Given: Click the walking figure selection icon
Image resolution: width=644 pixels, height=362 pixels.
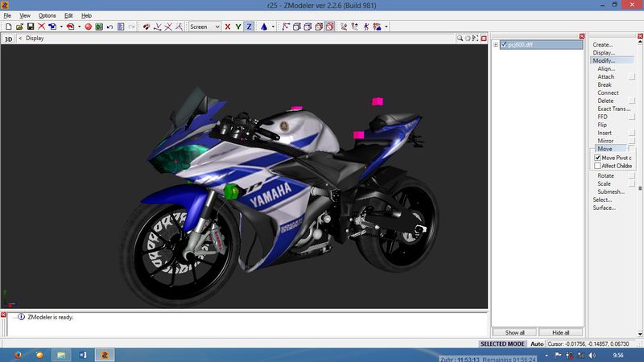Looking at the screenshot, I should click(366, 27).
